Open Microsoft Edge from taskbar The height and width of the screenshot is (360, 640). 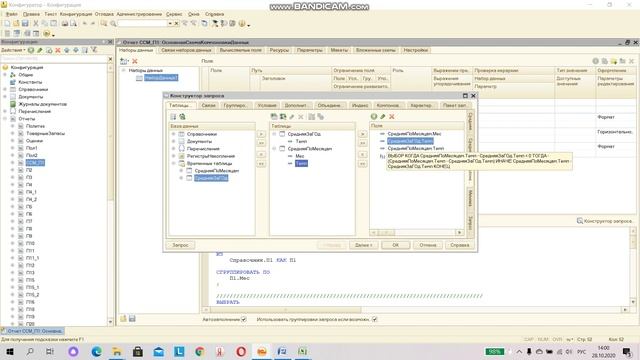(x=97, y=351)
